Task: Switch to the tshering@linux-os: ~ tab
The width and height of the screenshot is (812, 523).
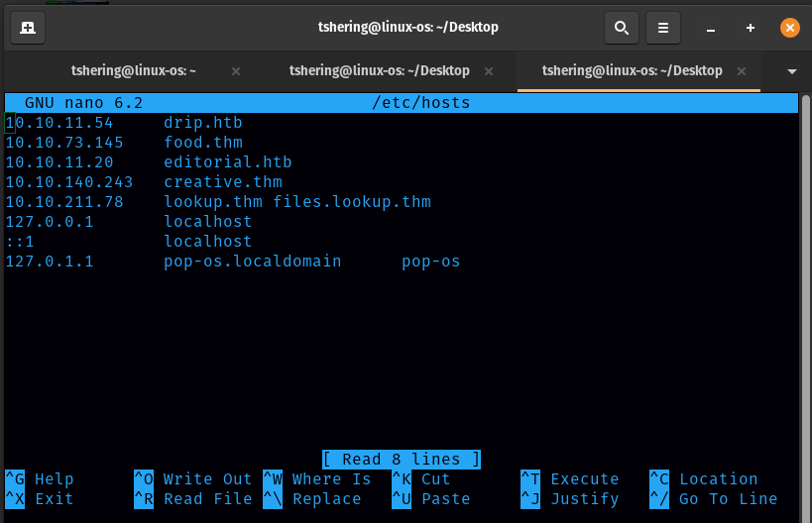Action: coord(133,71)
